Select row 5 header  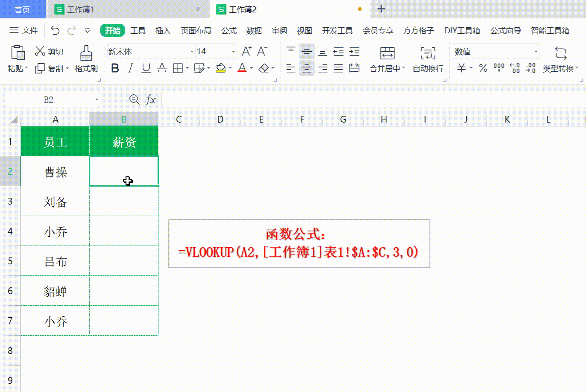point(10,261)
